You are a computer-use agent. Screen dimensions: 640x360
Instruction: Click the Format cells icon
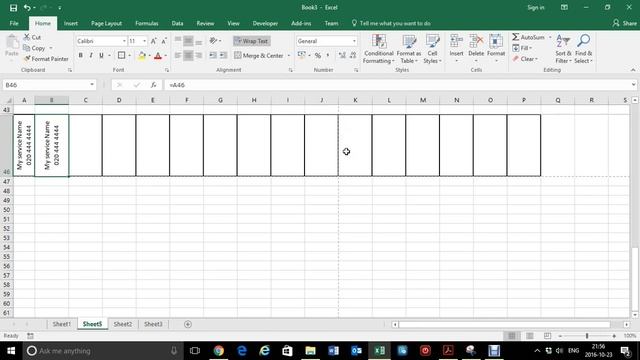(496, 42)
